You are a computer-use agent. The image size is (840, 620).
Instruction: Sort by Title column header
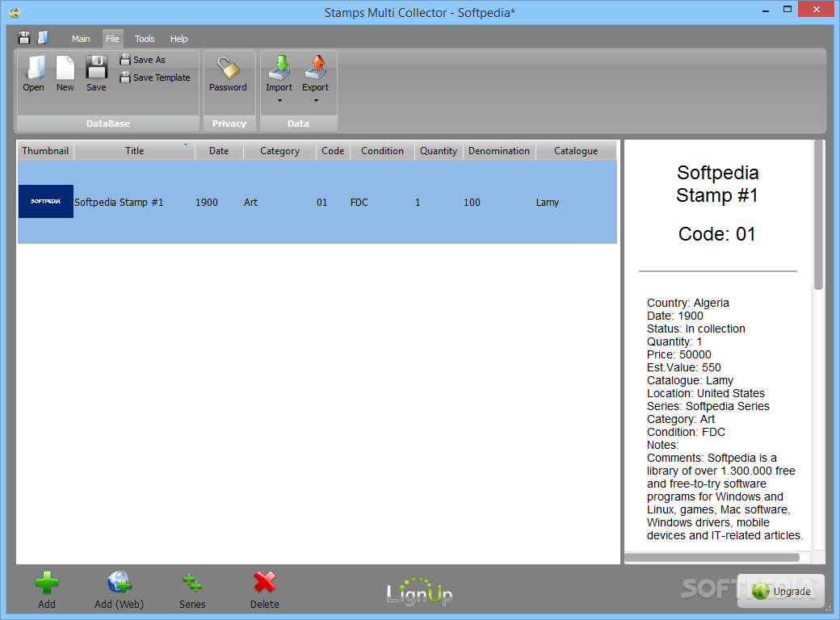(x=134, y=151)
